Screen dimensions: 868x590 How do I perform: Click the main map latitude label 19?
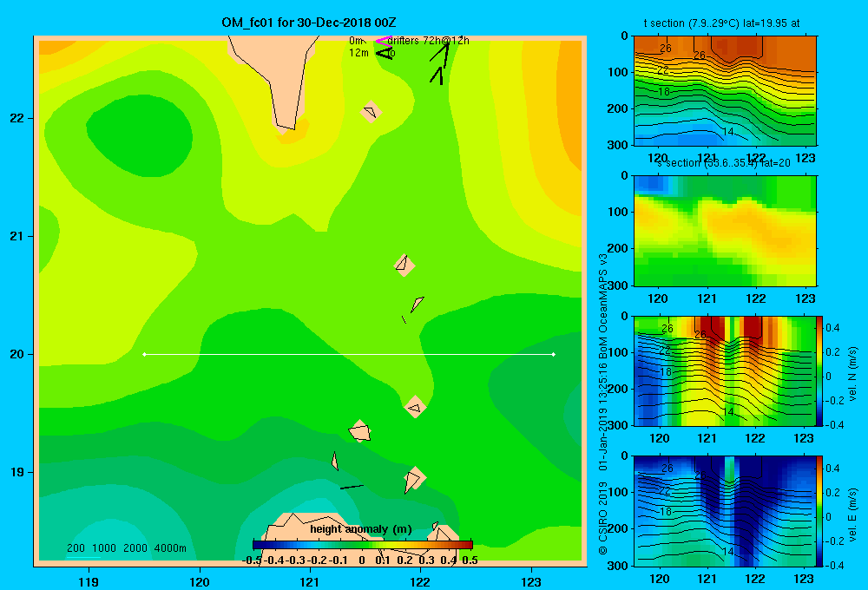[x=17, y=472]
